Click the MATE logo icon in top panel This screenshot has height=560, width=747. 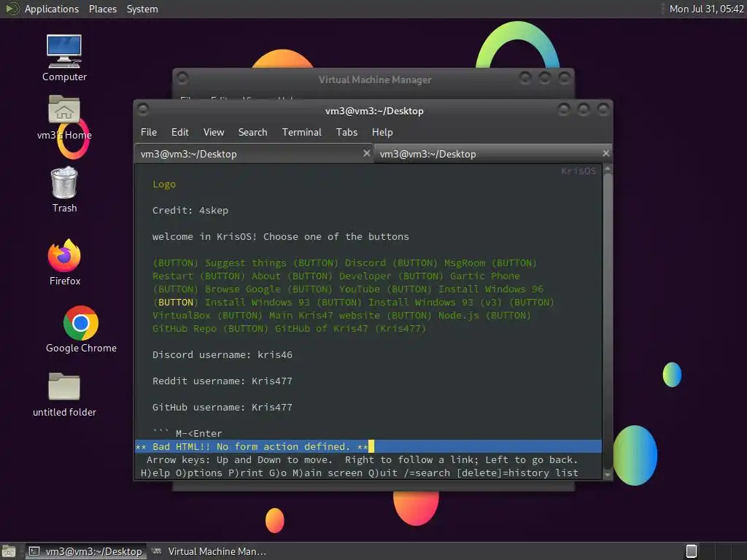(12, 9)
